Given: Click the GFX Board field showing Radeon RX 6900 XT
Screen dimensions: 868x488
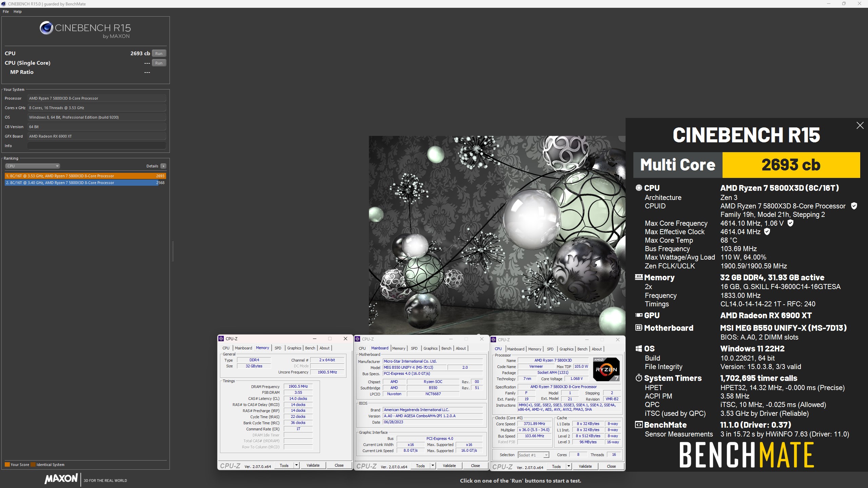Looking at the screenshot, I should pos(97,136).
